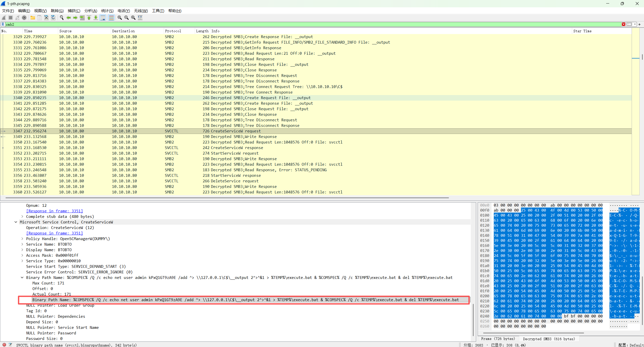The width and height of the screenshot is (644, 347).
Task: Clear the display filter with red X
Action: point(623,24)
